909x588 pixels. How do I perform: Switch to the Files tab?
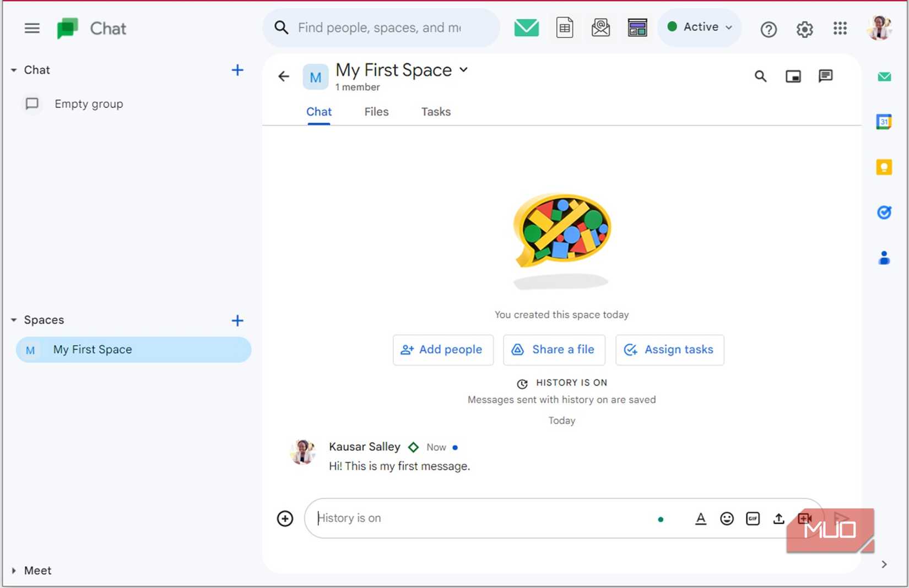pos(376,112)
